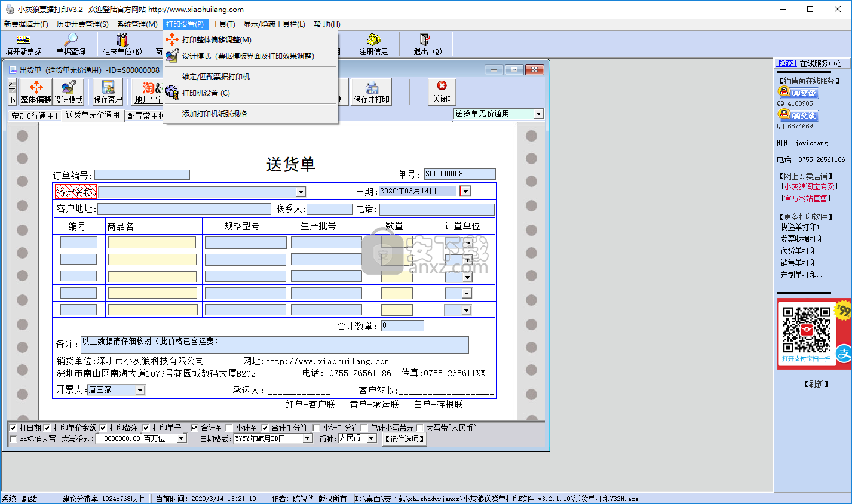Open 历史开票管理(S) menu

(x=82, y=24)
